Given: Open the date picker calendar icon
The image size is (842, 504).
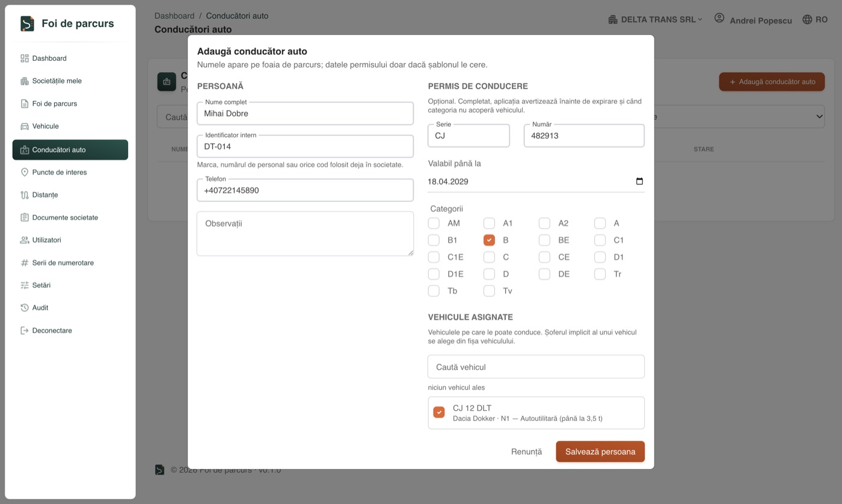Looking at the screenshot, I should [639, 182].
